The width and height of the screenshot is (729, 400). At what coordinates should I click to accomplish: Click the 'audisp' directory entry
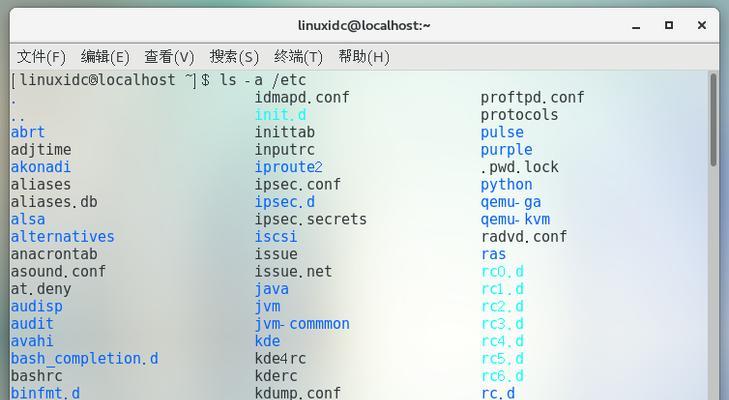(x=36, y=307)
